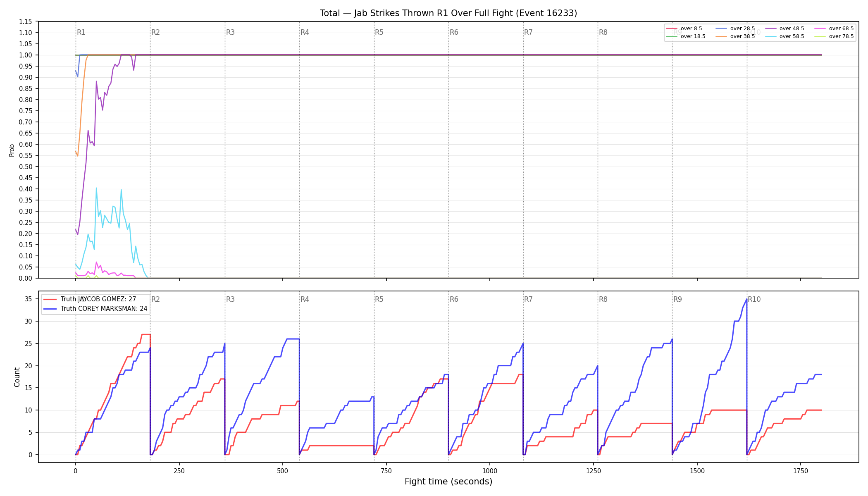868x496 pixels.
Task: Click the orange line swatch for over 38.5
Action: coord(721,36)
